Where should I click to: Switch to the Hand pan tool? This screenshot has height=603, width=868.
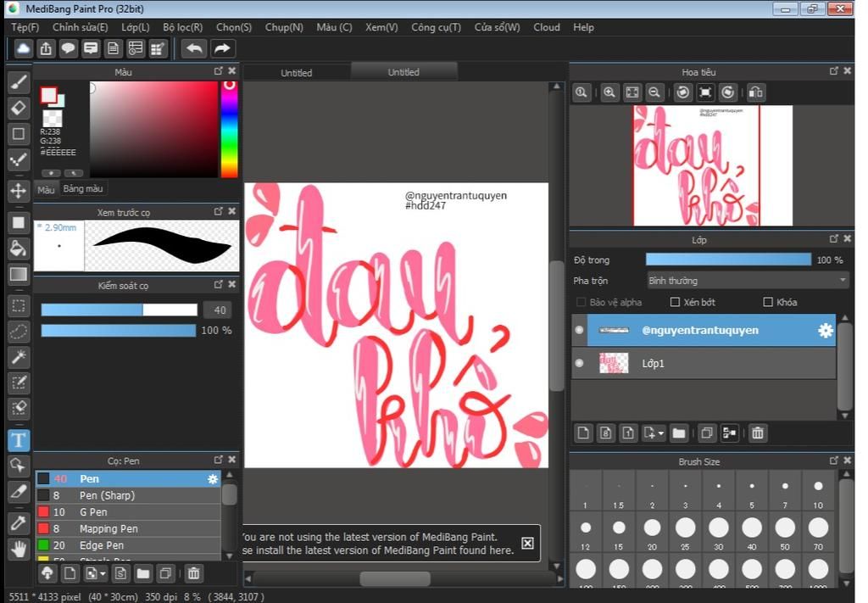point(19,550)
